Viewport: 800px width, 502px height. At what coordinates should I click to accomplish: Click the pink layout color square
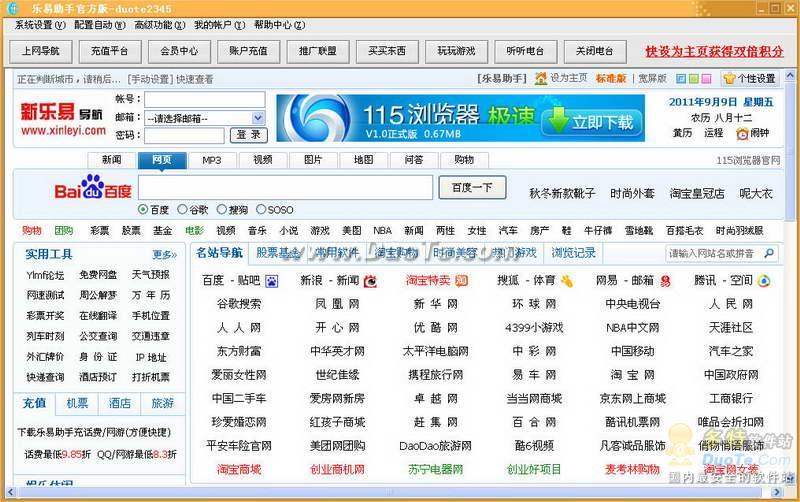tap(706, 79)
